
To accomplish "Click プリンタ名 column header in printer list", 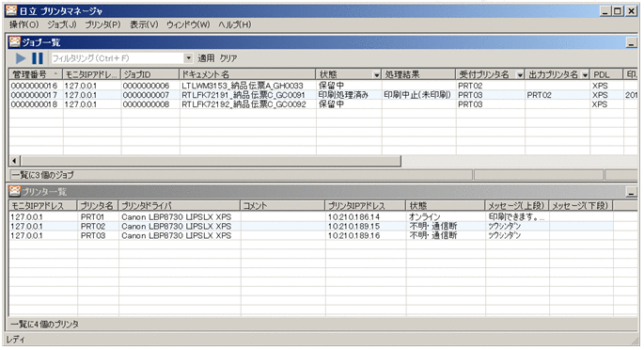I will [x=98, y=205].
